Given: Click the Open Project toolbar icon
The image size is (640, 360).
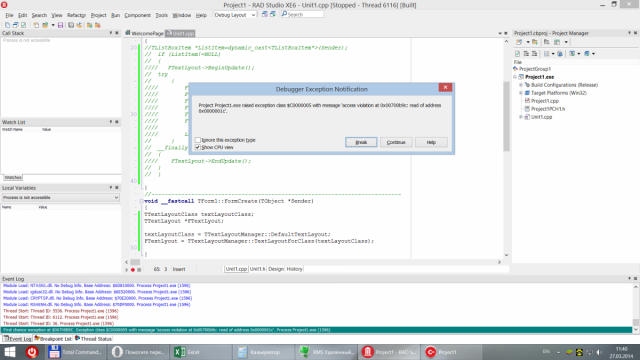Looking at the screenshot, I should (x=45, y=25).
